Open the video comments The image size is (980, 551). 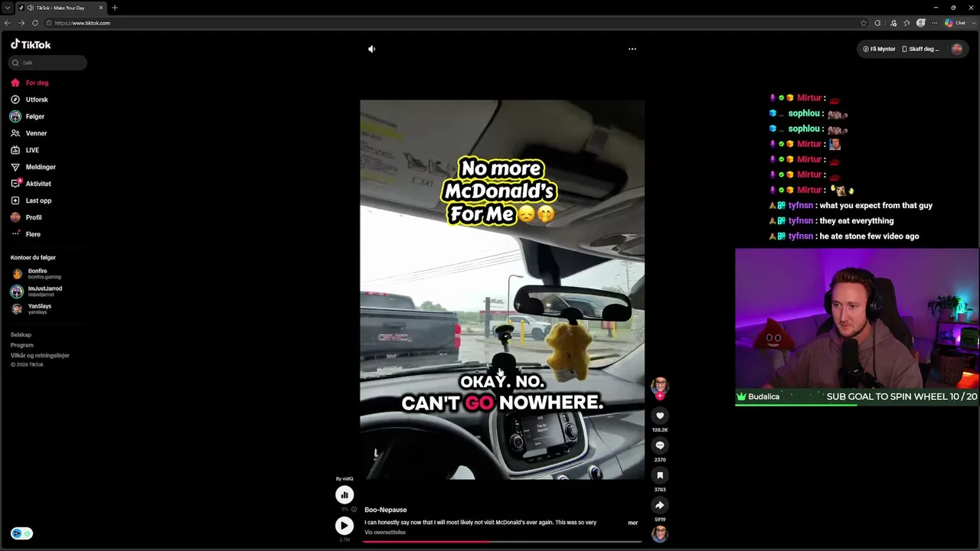click(x=660, y=445)
